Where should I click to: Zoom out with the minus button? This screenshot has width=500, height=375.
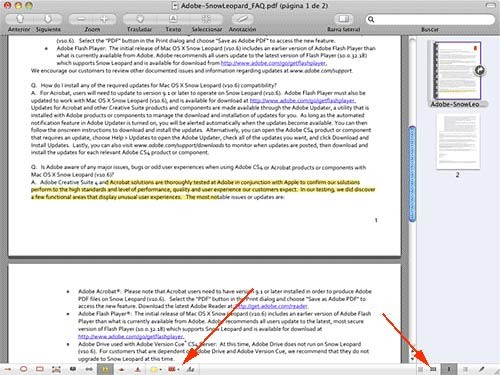(x=81, y=19)
